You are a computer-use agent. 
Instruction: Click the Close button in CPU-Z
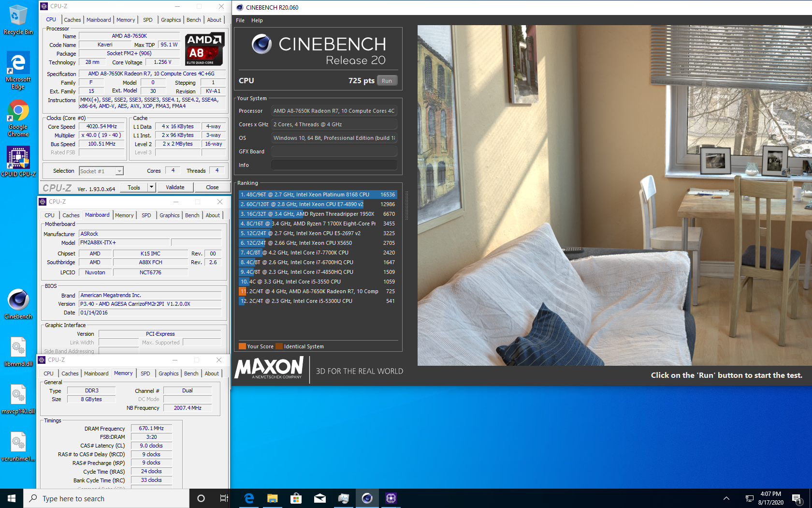click(x=212, y=187)
